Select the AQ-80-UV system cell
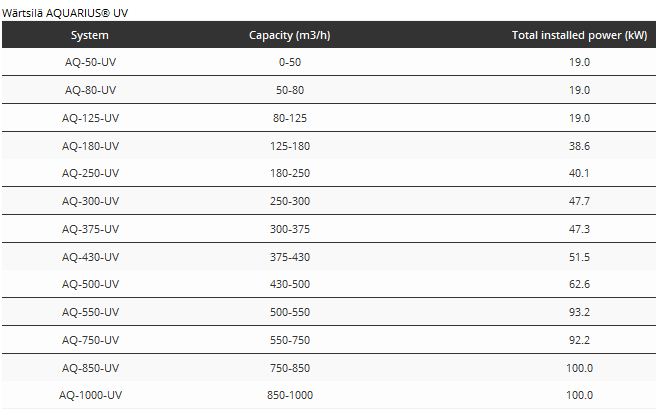 (x=90, y=90)
